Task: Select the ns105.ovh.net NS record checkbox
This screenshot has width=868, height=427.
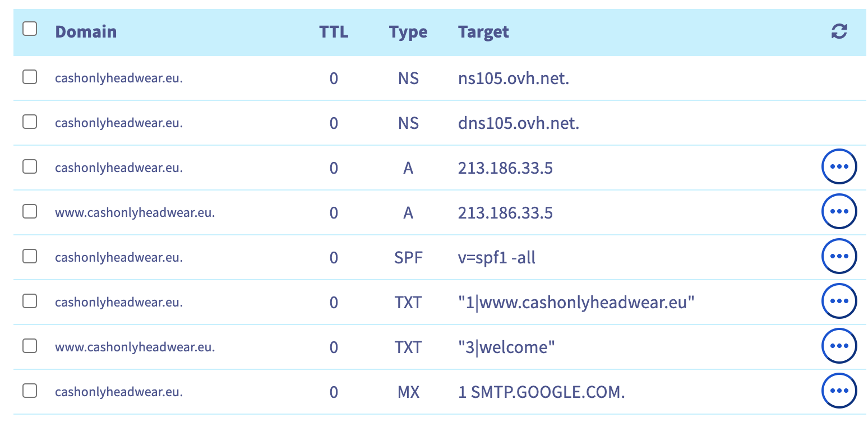Action: coord(30,77)
